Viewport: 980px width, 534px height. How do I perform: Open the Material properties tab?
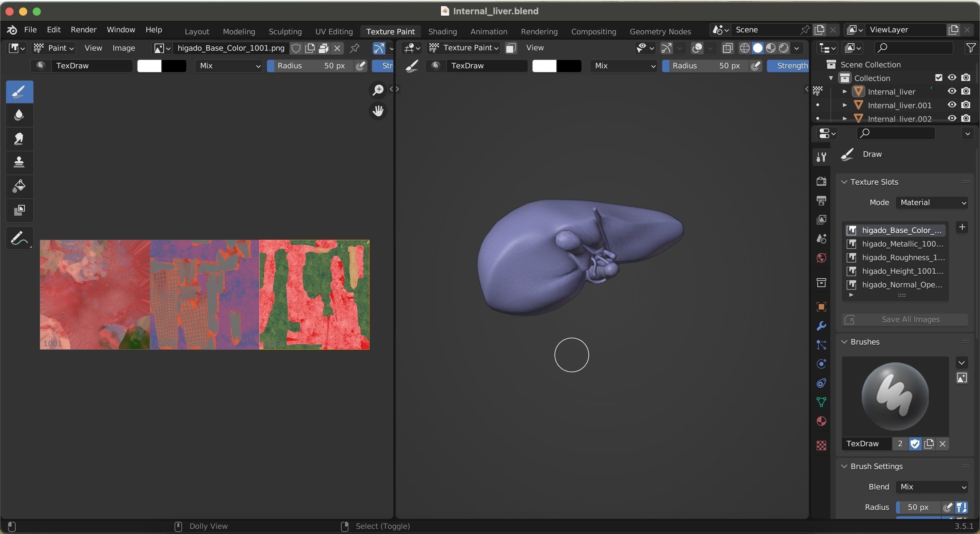821,421
